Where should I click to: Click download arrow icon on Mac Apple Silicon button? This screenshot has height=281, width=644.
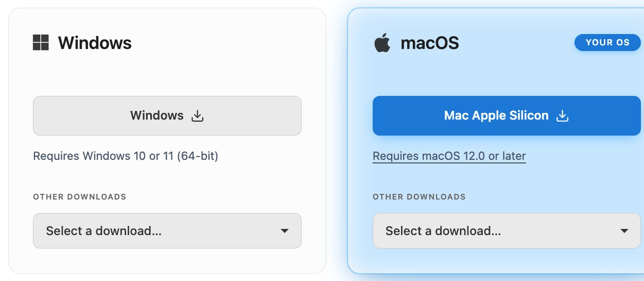click(562, 116)
